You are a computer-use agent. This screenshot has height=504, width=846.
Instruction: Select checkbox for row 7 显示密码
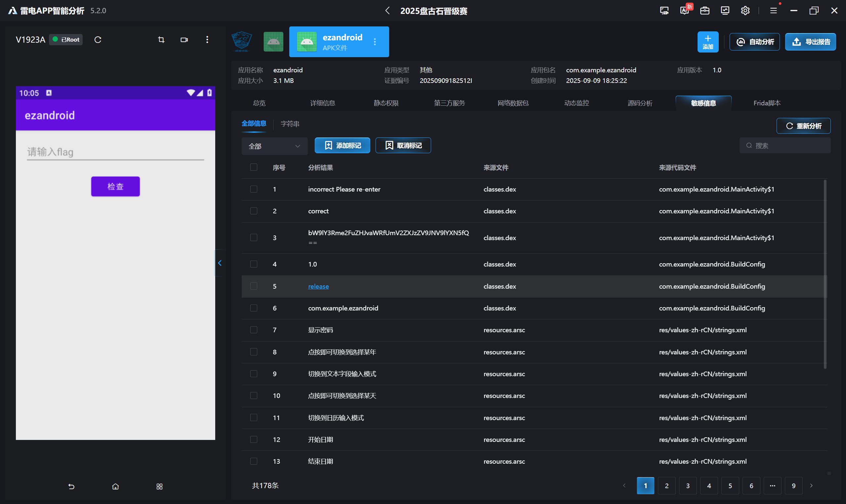(x=254, y=330)
